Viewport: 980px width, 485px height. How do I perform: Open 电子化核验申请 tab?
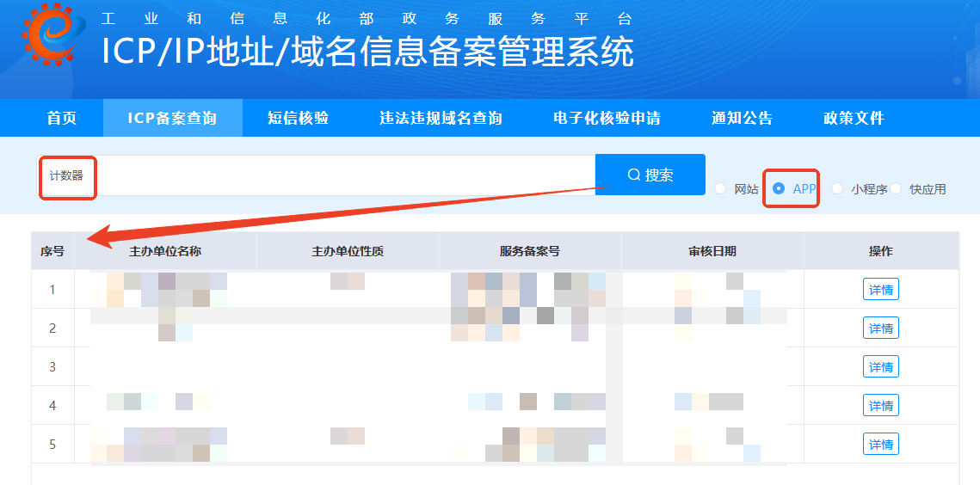[x=607, y=118]
